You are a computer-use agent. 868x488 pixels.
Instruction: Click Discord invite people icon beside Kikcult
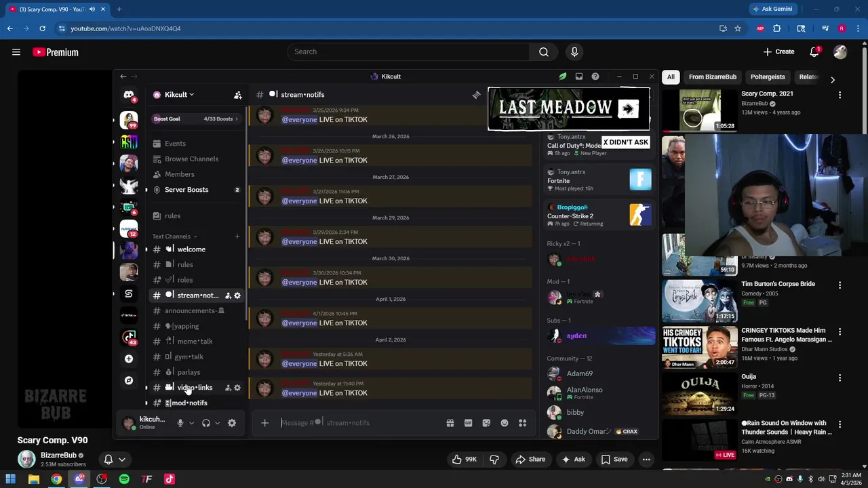click(238, 95)
